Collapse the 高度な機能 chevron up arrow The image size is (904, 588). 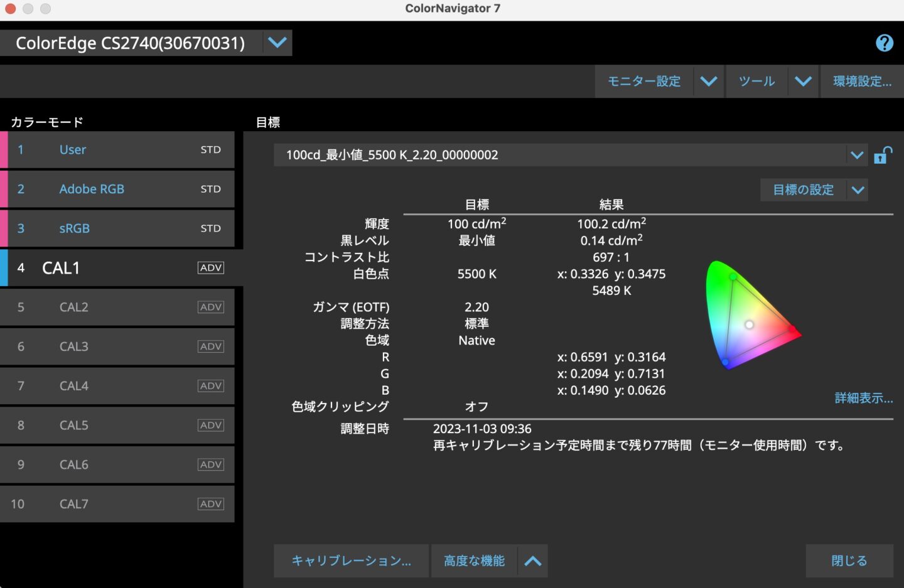coord(532,561)
